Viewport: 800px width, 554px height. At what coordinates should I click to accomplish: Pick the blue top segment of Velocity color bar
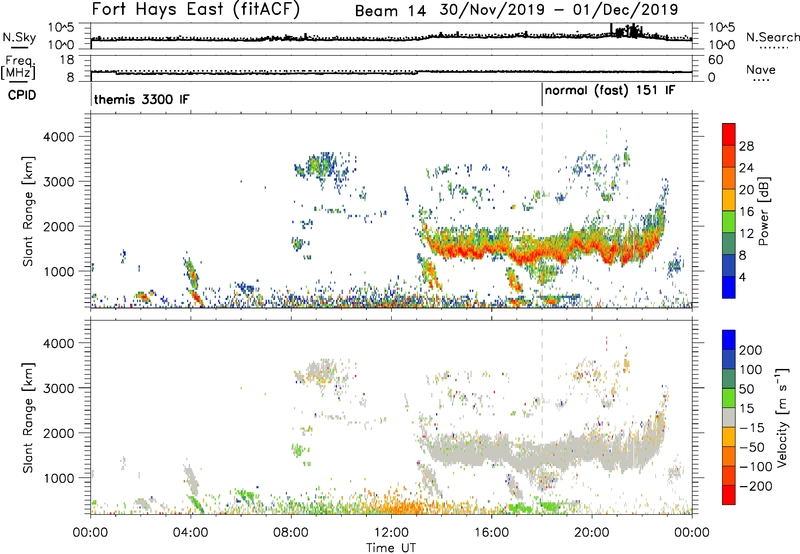(729, 340)
